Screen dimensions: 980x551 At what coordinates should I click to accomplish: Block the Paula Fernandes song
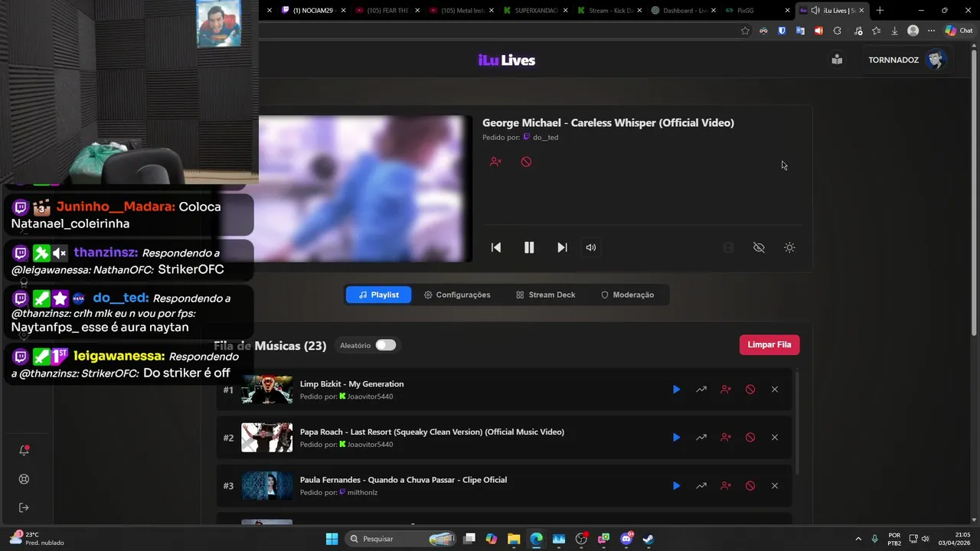click(750, 486)
